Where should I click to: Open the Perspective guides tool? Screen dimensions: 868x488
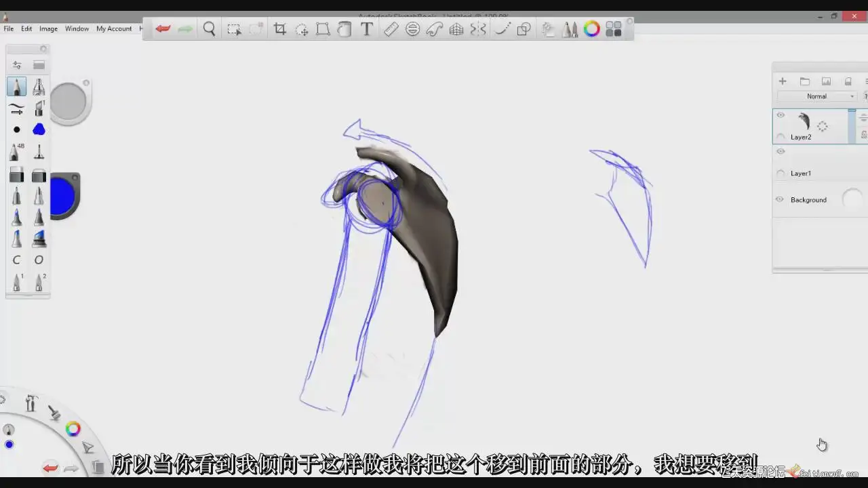click(456, 29)
